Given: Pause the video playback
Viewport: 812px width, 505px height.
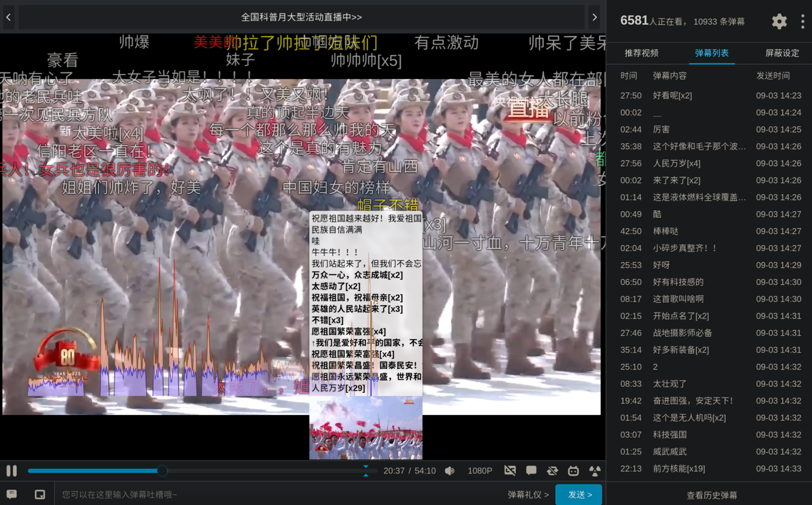Looking at the screenshot, I should (12, 471).
